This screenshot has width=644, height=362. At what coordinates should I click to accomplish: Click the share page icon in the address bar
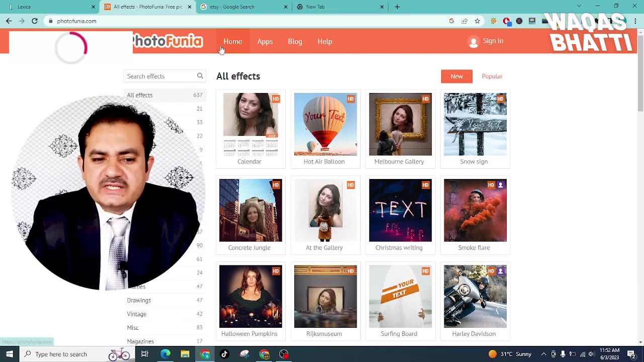tap(464, 21)
